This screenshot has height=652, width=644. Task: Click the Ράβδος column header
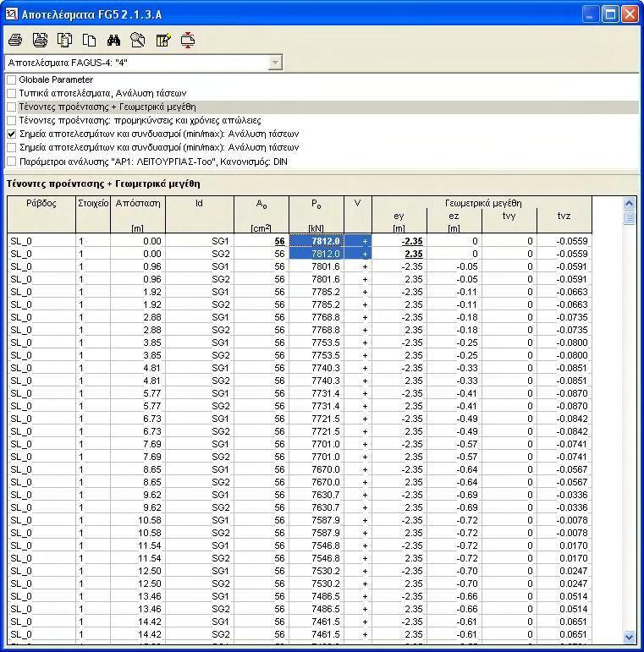coord(41,215)
